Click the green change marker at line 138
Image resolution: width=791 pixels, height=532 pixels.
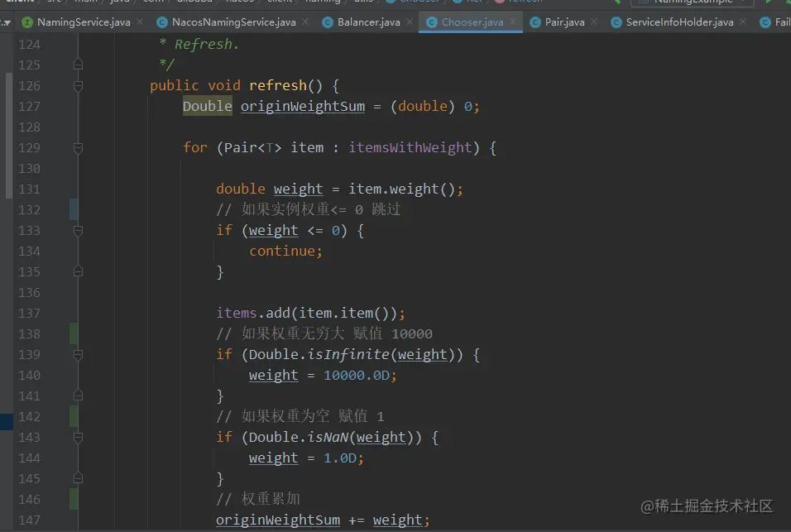click(74, 333)
